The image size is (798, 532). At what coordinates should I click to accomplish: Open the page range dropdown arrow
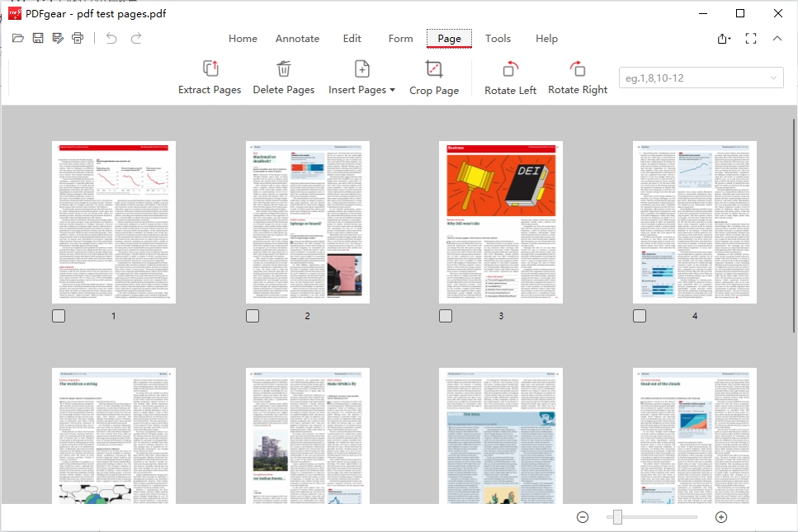[771, 77]
